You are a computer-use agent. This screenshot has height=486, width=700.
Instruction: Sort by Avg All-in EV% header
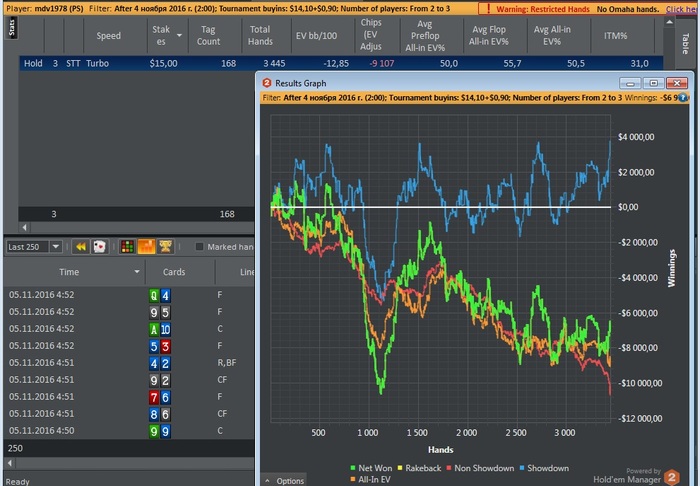click(552, 36)
